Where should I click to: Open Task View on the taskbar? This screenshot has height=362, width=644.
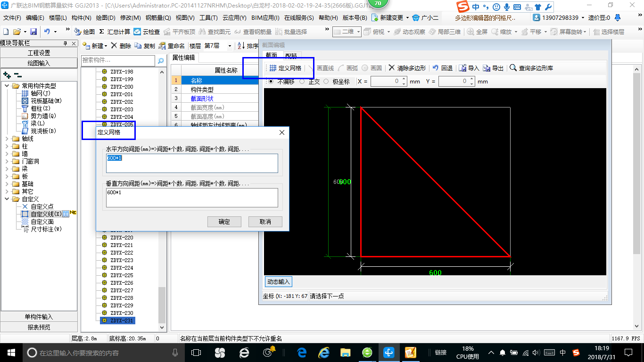tap(196, 353)
